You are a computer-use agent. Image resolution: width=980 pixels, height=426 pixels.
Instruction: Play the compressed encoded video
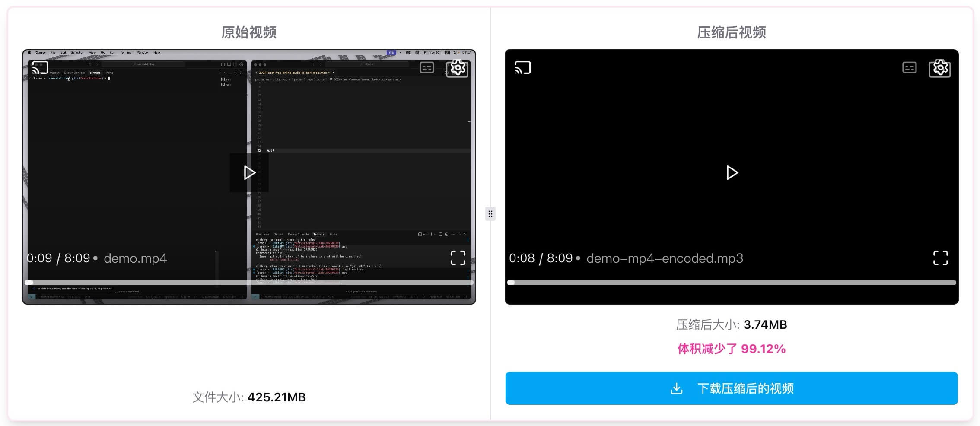(x=732, y=173)
